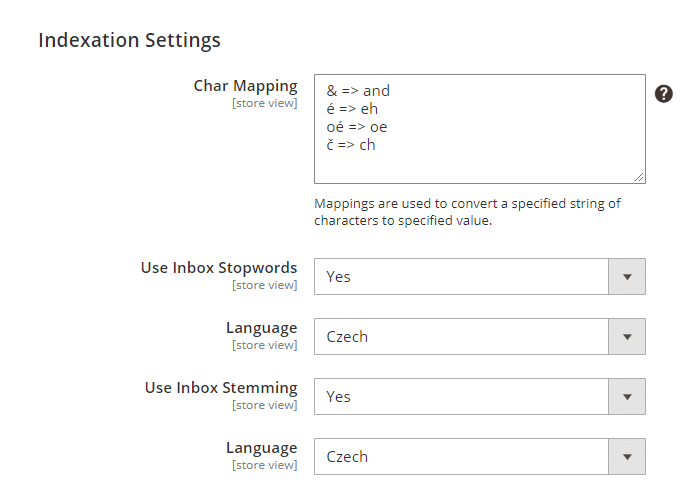Click the Char Mapping textarea resize handle
This screenshot has width=685, height=500.
pyautogui.click(x=639, y=177)
